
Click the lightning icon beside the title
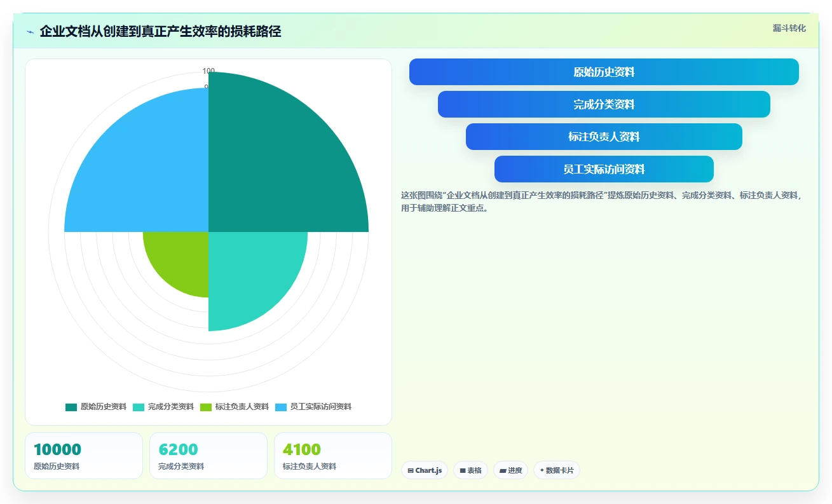click(30, 32)
